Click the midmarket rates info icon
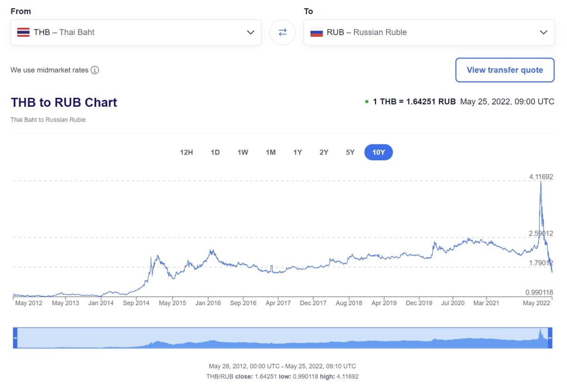567x392 pixels. click(94, 70)
